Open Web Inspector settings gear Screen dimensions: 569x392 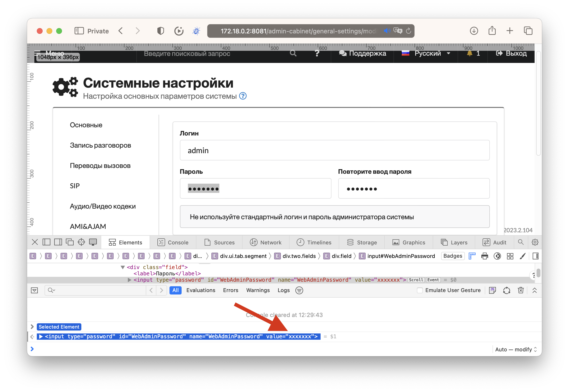point(535,242)
